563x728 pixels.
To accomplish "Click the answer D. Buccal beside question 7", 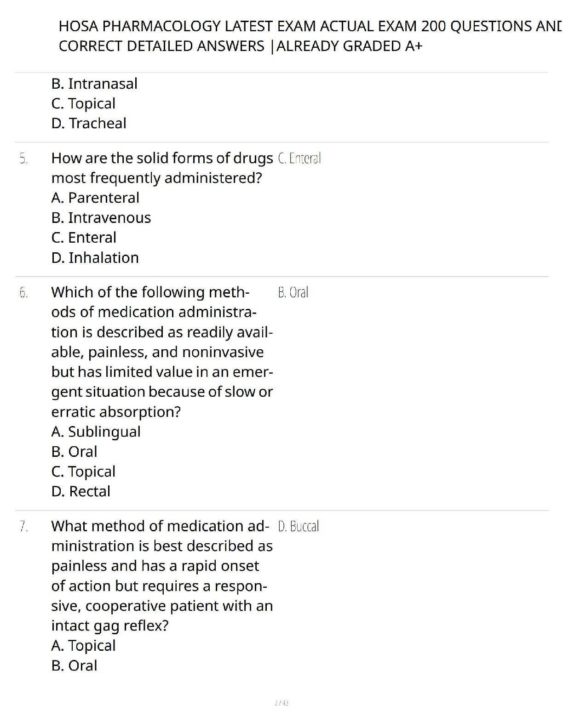I will pyautogui.click(x=299, y=526).
